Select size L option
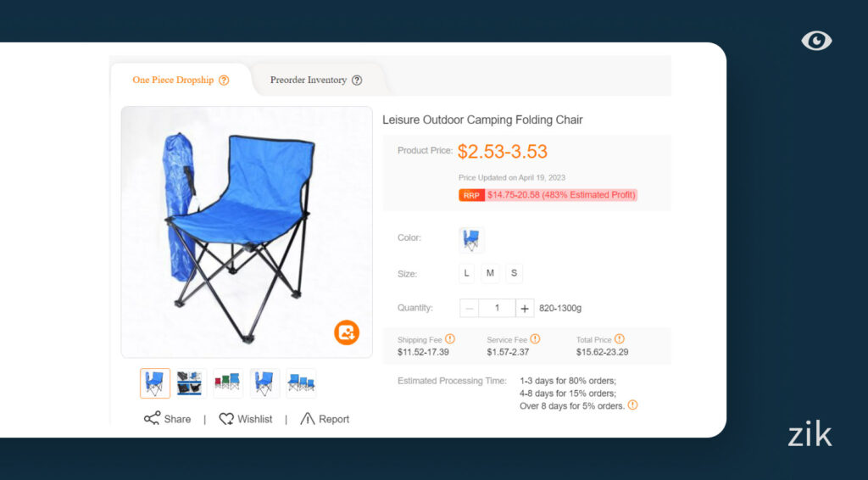The width and height of the screenshot is (868, 480). coord(467,273)
